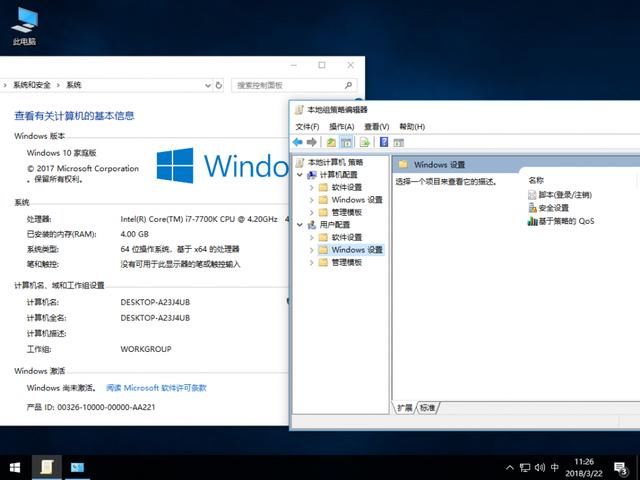Expand 软件设置 under 计算机配置

(312, 187)
